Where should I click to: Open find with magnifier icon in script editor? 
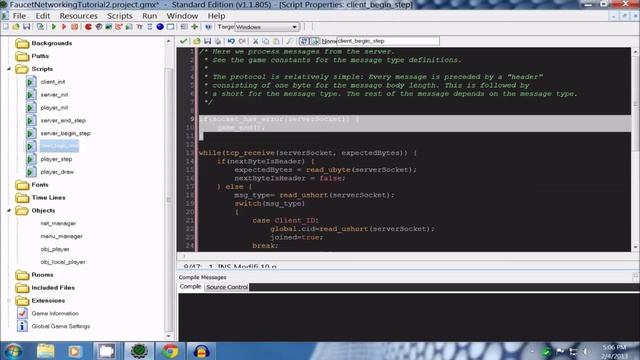pyautogui.click(x=289, y=41)
